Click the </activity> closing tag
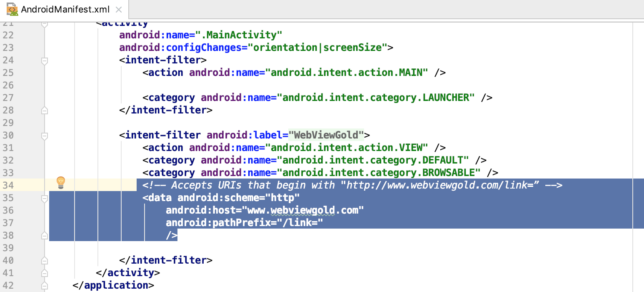644x292 pixels. point(128,272)
